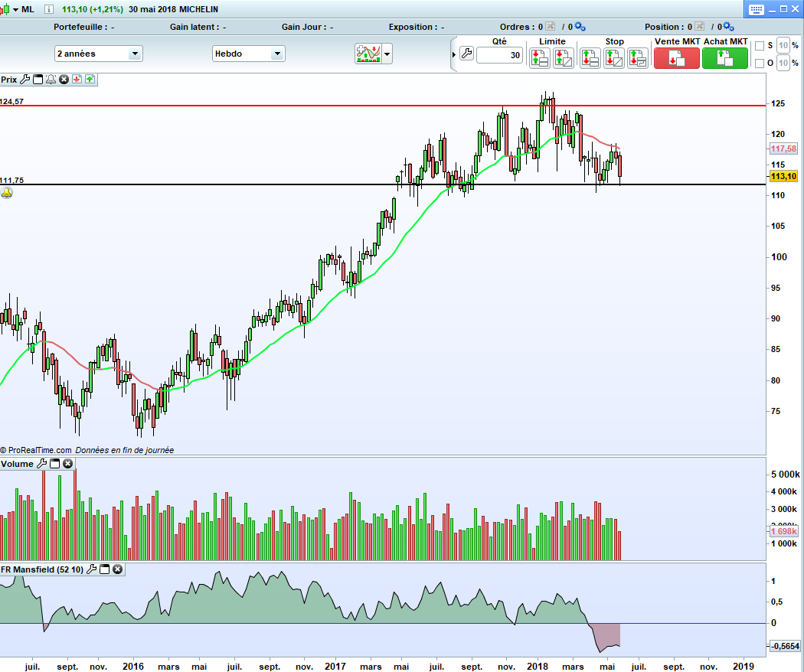This screenshot has width=804, height=672.
Task: Open the 2 années period dropdown
Action: (99, 54)
